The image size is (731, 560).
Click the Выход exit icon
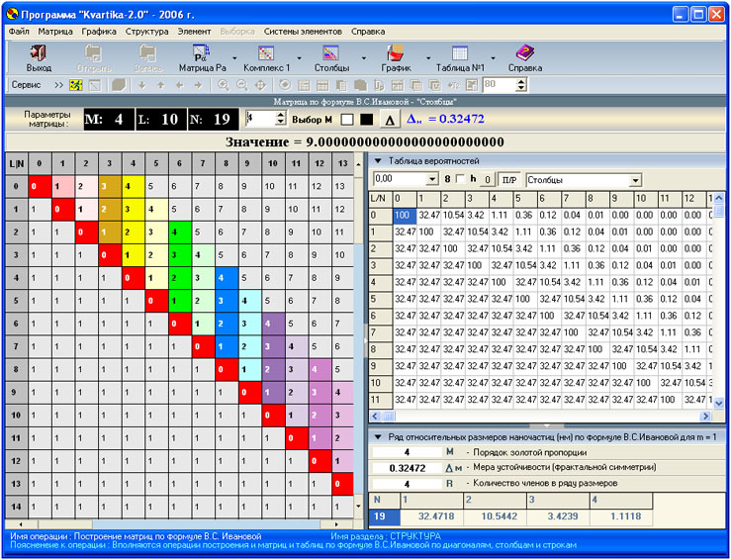[39, 53]
